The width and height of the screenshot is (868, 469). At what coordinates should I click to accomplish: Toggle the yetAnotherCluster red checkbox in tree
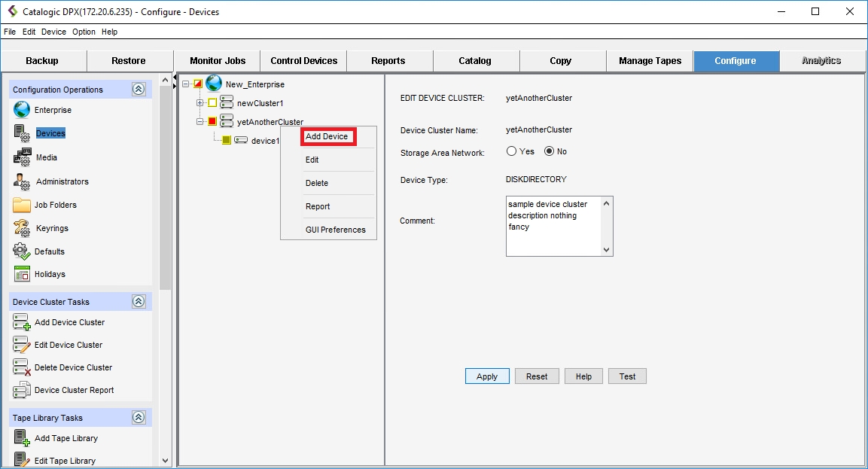pos(212,122)
